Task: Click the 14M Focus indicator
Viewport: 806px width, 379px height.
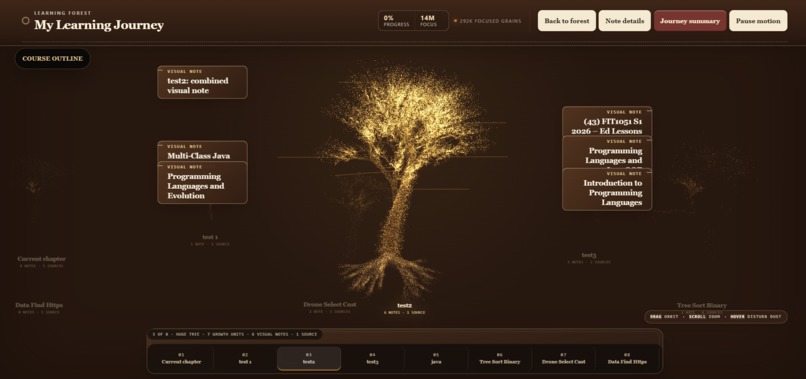Action: [428, 21]
